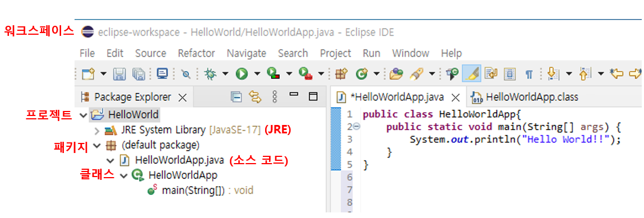Click Collapse All in Package Explorer
644x218 pixels.
(236, 97)
